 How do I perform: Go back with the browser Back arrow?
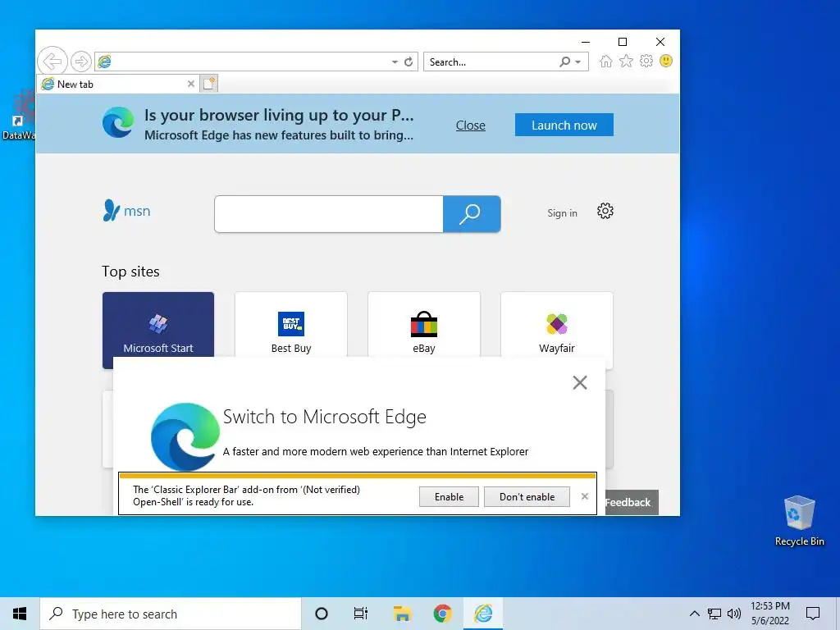(x=52, y=61)
